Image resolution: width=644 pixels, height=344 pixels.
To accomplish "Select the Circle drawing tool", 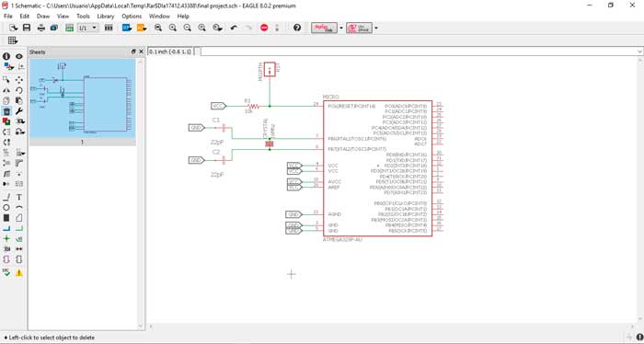I will click(x=6, y=208).
